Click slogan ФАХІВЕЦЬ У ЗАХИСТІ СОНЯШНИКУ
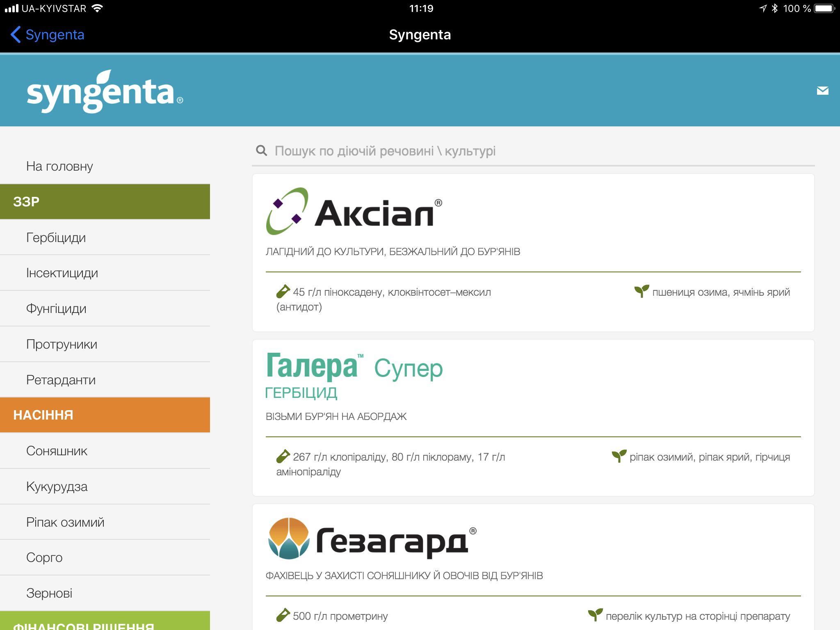The width and height of the screenshot is (840, 630). pos(404,575)
